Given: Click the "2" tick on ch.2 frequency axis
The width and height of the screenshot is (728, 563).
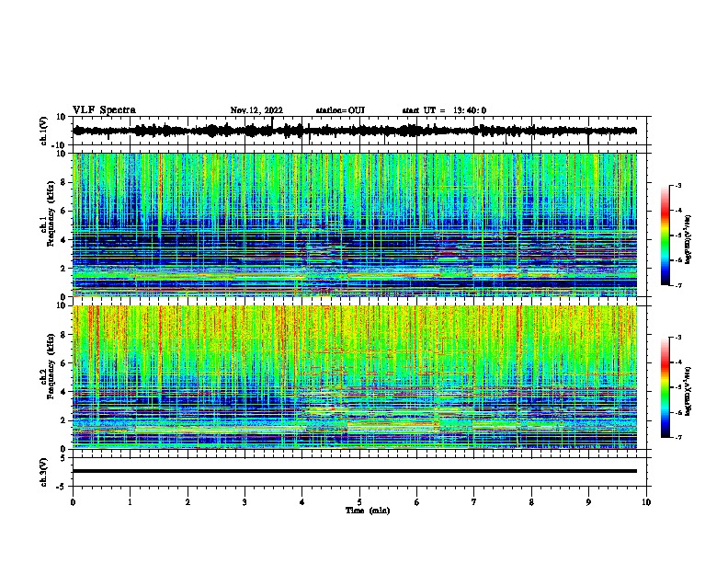Looking at the screenshot, I should tap(63, 420).
